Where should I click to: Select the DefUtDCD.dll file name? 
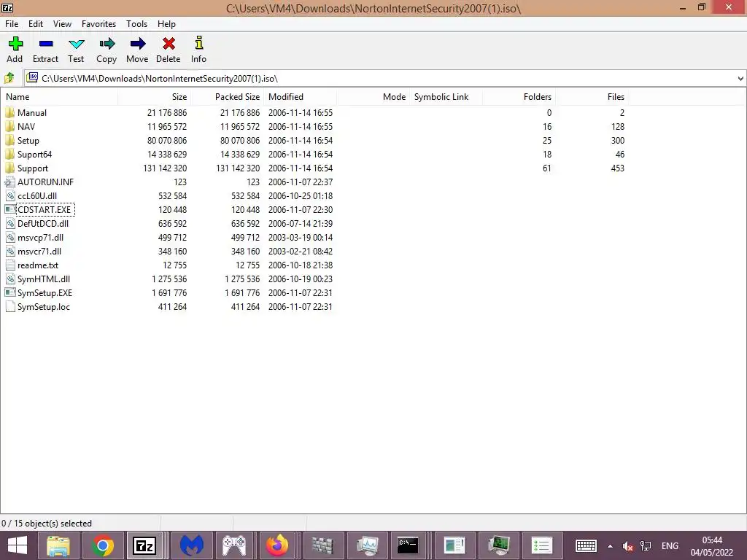coord(43,223)
